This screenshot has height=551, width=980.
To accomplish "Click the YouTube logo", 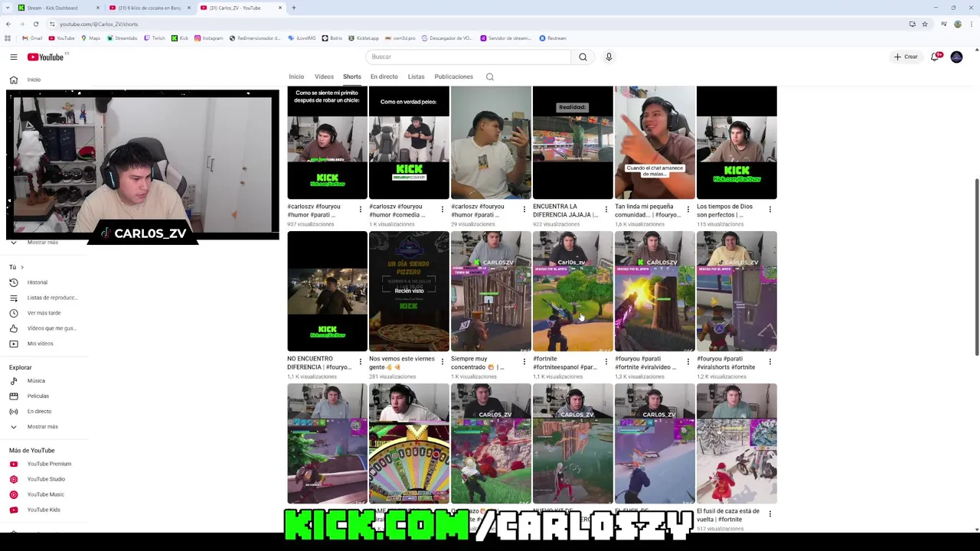I will (x=45, y=57).
